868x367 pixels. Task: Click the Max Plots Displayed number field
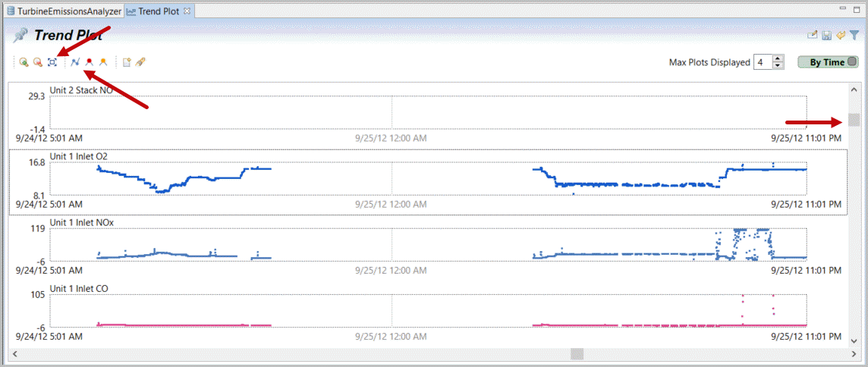tap(762, 62)
